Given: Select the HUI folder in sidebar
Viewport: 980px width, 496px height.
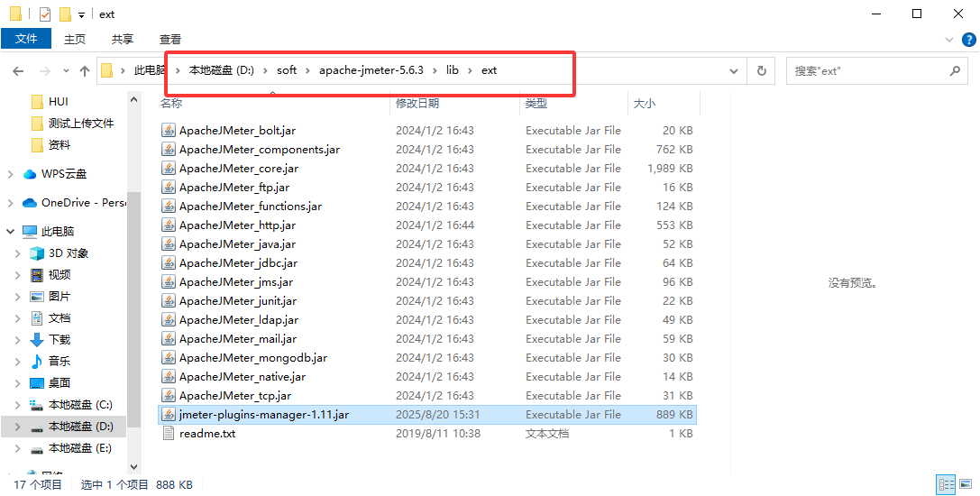Looking at the screenshot, I should tap(58, 101).
